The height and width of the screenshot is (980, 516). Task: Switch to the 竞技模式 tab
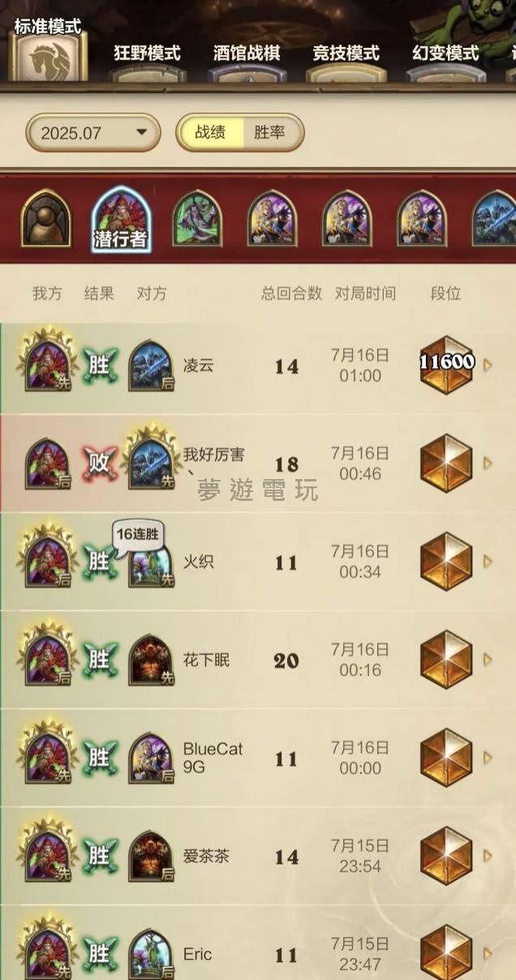click(x=346, y=54)
